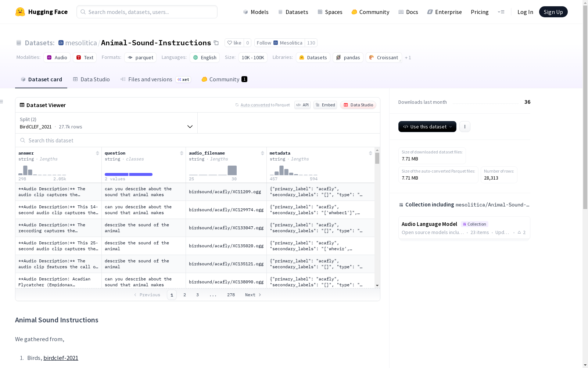Screen dimensions: 588x368
Task: Copy dataset name with the copy icon
Action: click(x=216, y=43)
